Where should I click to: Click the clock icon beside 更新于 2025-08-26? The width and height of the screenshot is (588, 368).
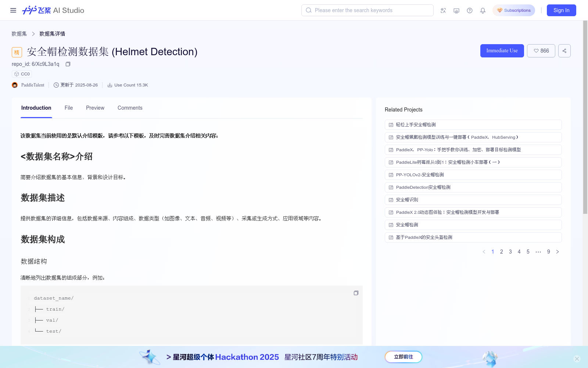pyautogui.click(x=56, y=85)
